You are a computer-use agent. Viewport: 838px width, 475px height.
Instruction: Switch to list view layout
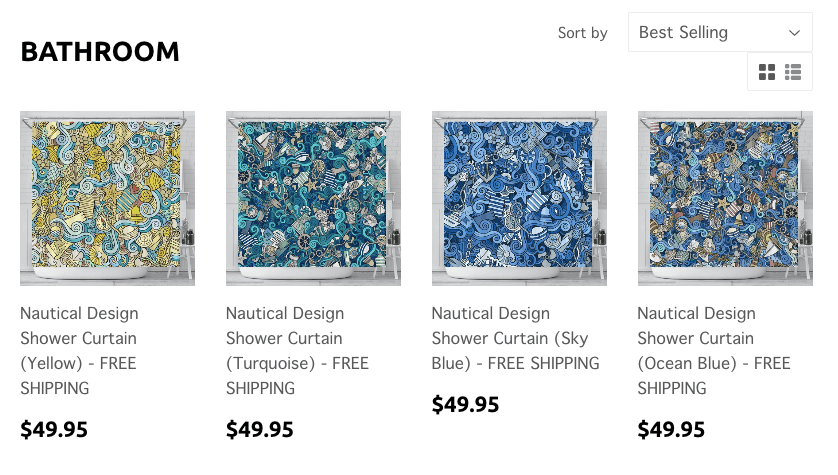pos(793,72)
